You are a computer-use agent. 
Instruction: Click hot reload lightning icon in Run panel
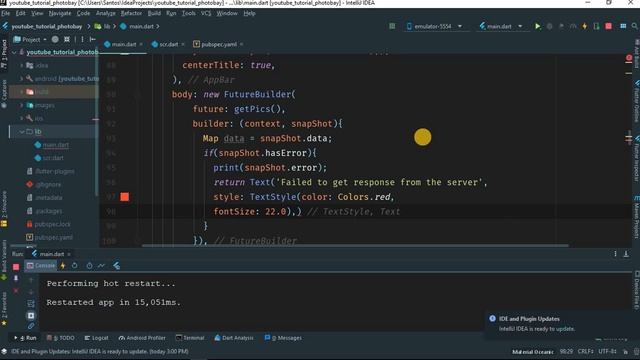point(63,266)
